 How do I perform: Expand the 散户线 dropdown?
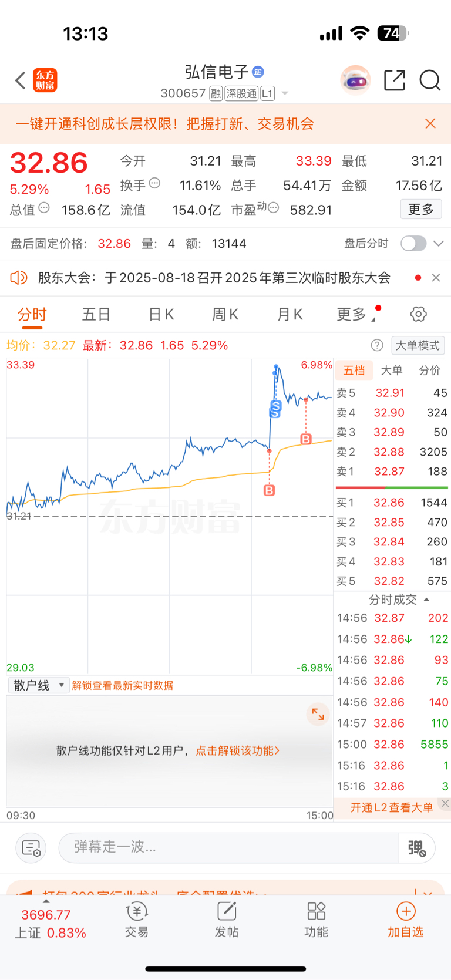(39, 685)
